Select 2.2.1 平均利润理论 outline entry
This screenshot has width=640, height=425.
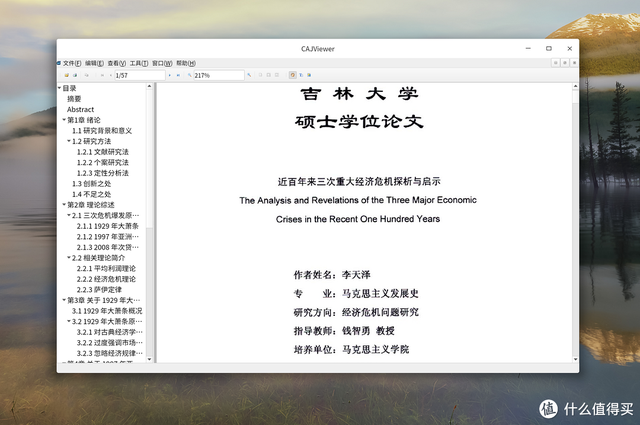[x=106, y=269]
